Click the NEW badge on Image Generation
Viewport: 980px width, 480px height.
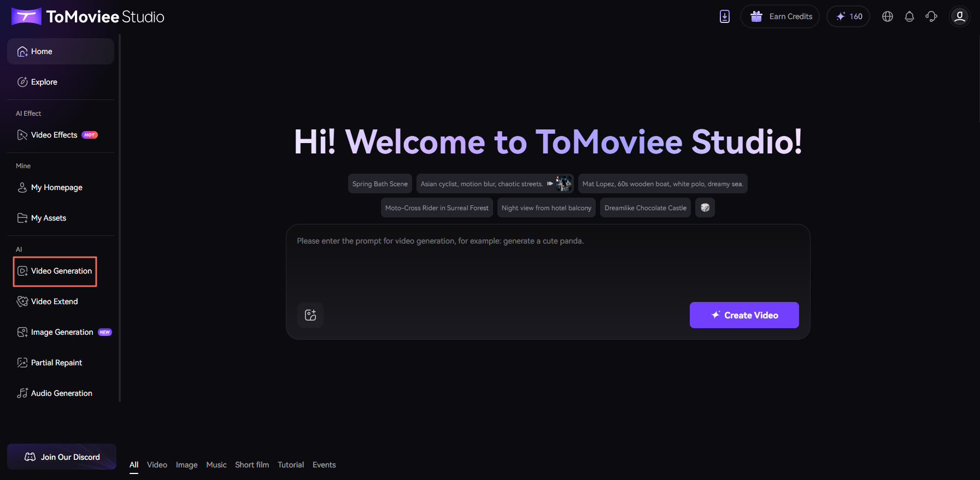(105, 332)
